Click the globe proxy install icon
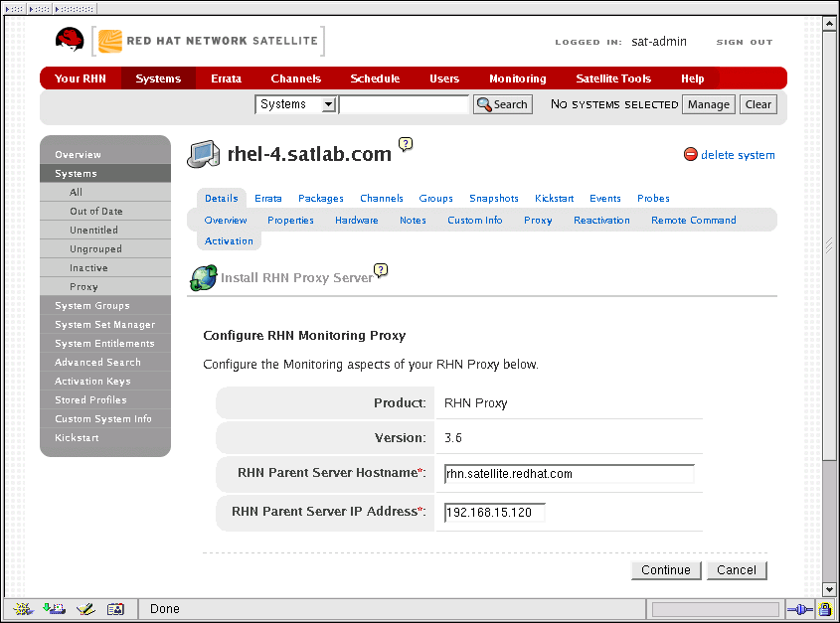The height and width of the screenshot is (623, 840). tap(204, 278)
